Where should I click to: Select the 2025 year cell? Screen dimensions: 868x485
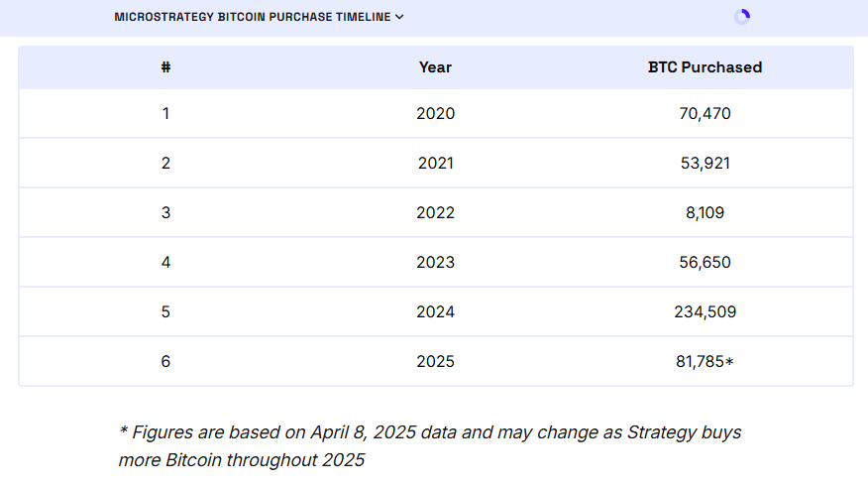pos(435,361)
